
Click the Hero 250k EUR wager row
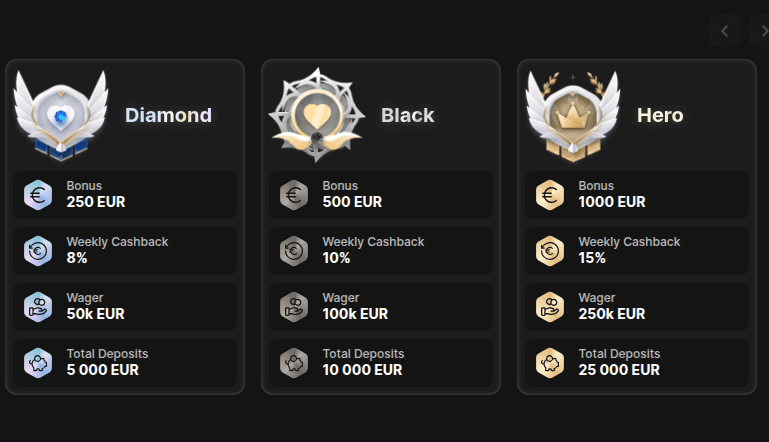(x=637, y=306)
